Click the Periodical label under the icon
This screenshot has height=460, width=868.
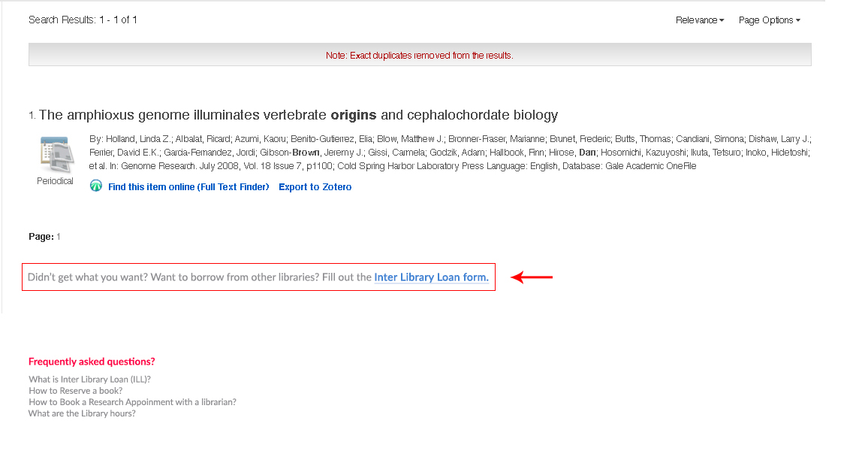(x=56, y=181)
